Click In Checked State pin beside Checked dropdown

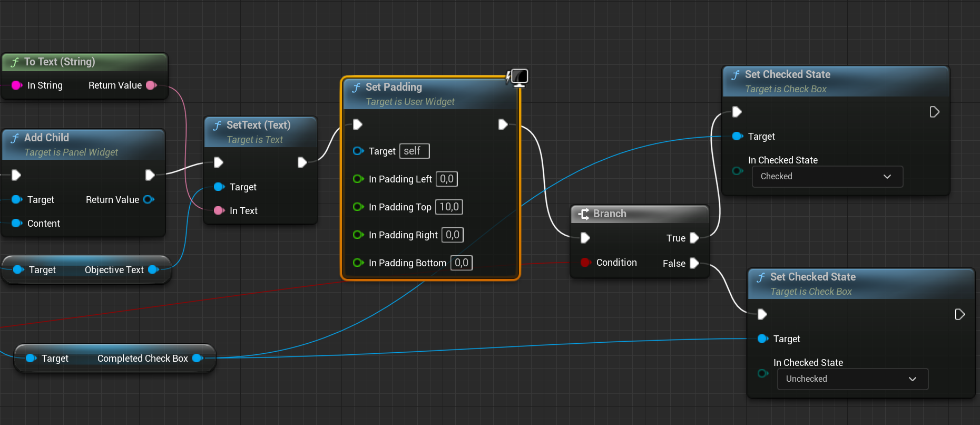coord(738,171)
